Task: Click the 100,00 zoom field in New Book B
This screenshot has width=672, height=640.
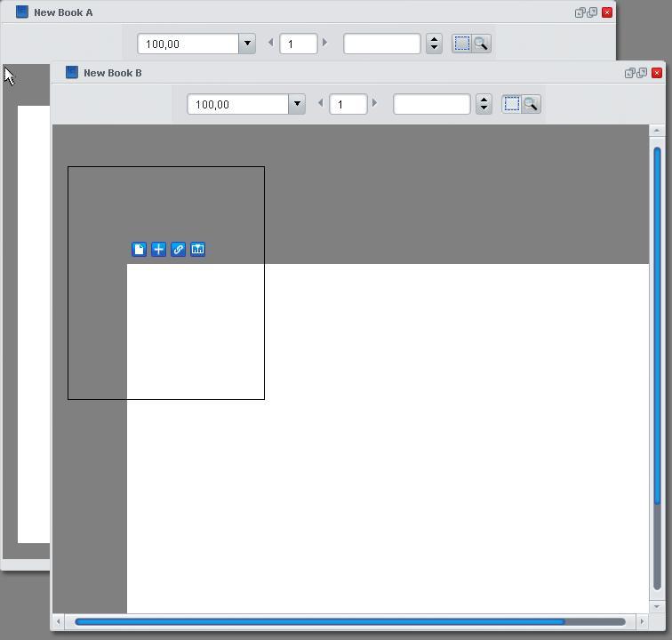Action: click(238, 104)
